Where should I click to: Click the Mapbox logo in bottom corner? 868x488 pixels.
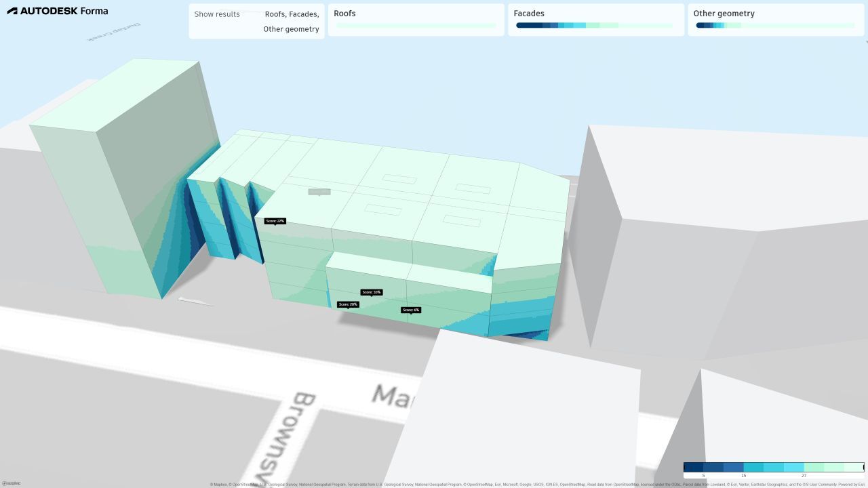(11, 483)
